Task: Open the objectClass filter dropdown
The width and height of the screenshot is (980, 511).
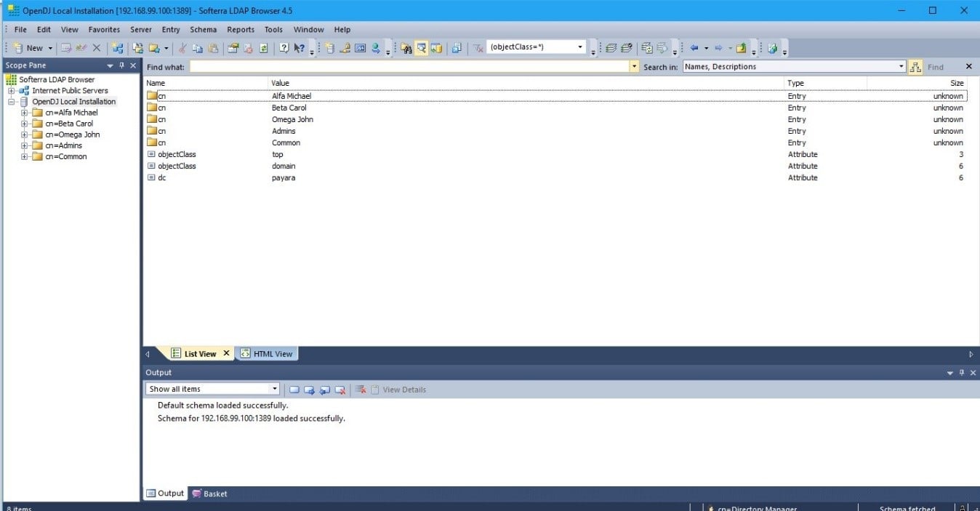Action: point(580,47)
